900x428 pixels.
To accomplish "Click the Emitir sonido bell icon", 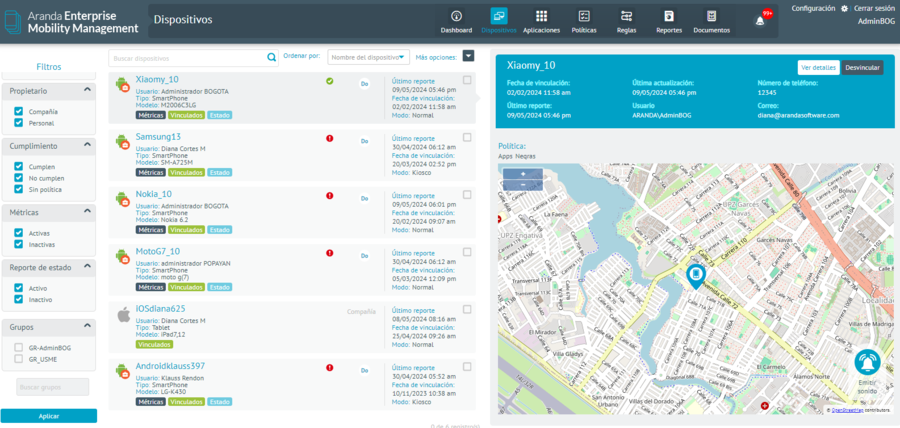I will [867, 363].
